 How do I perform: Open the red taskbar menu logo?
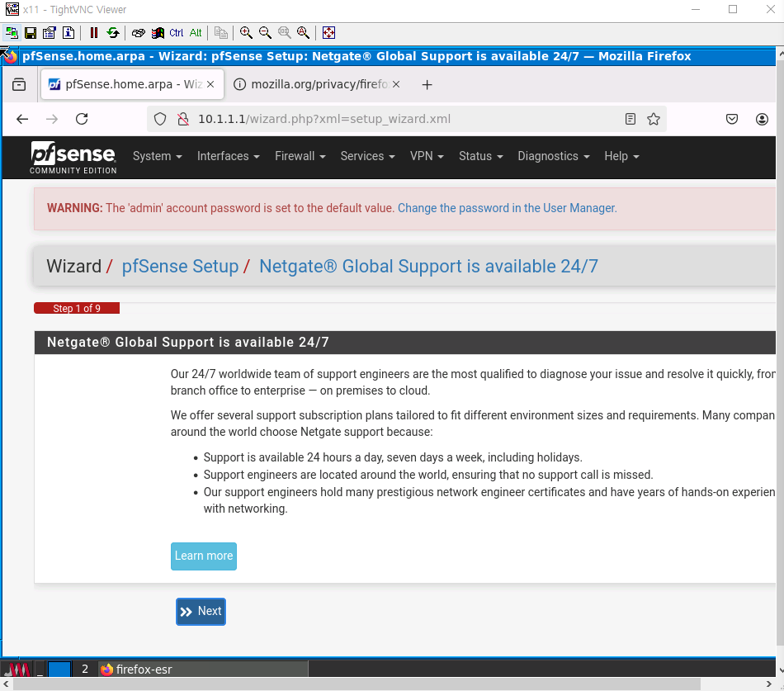click(x=16, y=670)
